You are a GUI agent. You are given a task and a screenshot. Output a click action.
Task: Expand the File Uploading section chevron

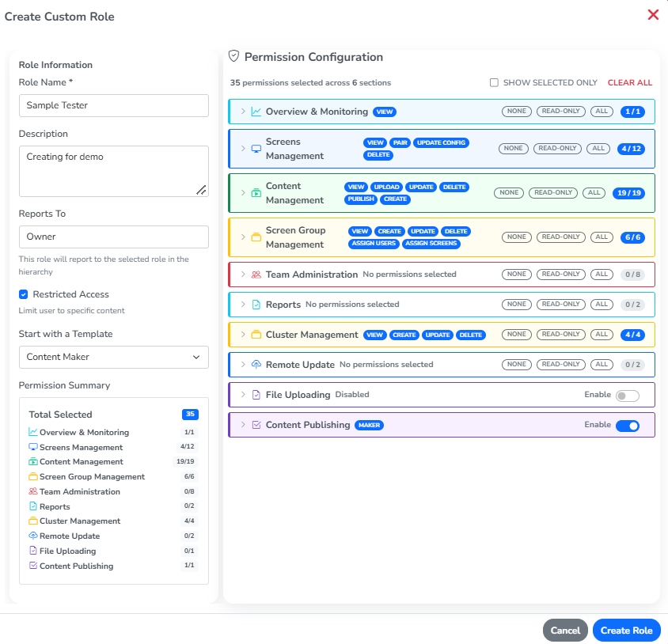tap(243, 395)
